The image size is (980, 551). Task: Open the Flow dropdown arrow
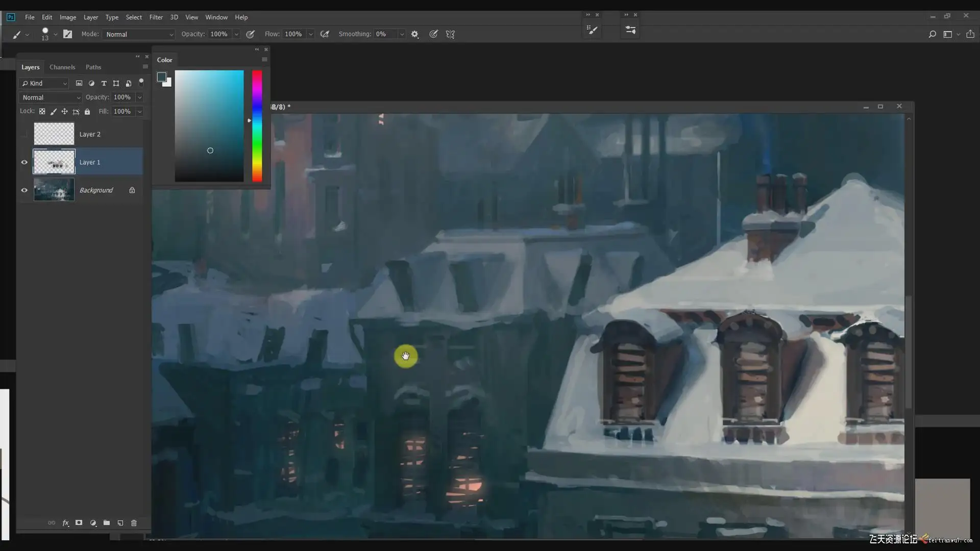coord(310,34)
